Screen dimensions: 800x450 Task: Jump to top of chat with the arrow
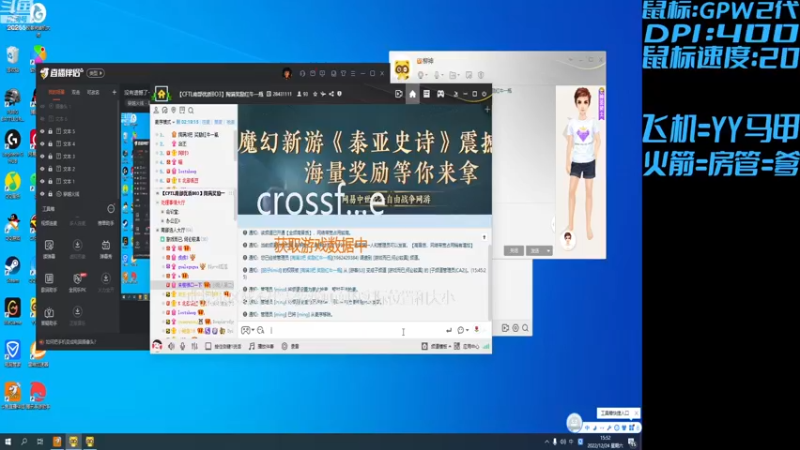pos(484,237)
